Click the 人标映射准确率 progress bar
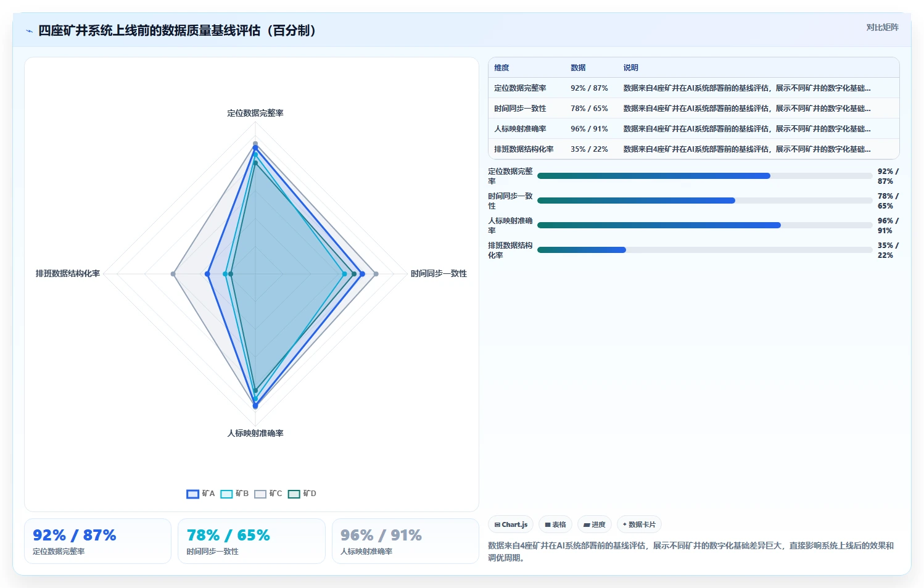 coord(704,225)
